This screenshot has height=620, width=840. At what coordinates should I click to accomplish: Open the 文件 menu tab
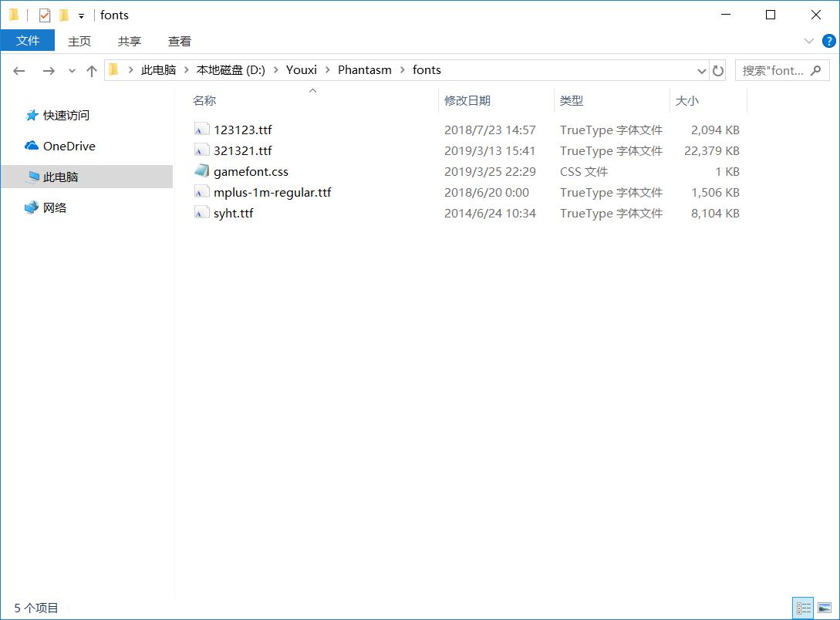coord(27,41)
